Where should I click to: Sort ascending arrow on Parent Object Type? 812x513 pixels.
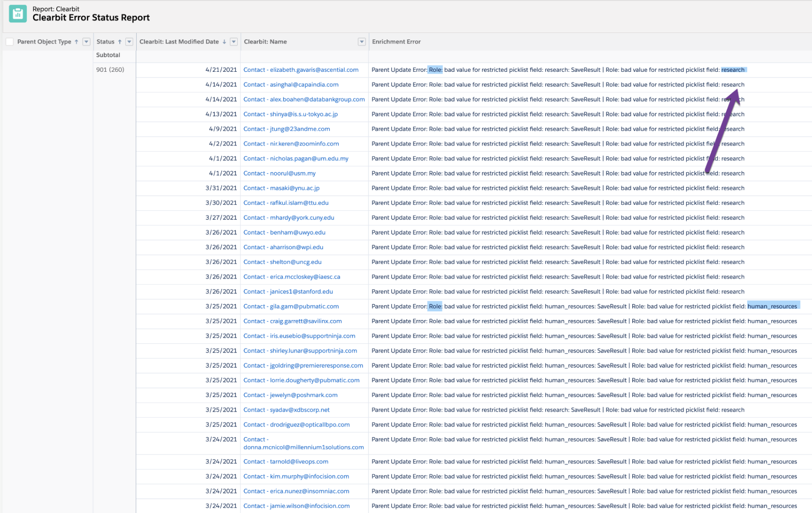[76, 42]
